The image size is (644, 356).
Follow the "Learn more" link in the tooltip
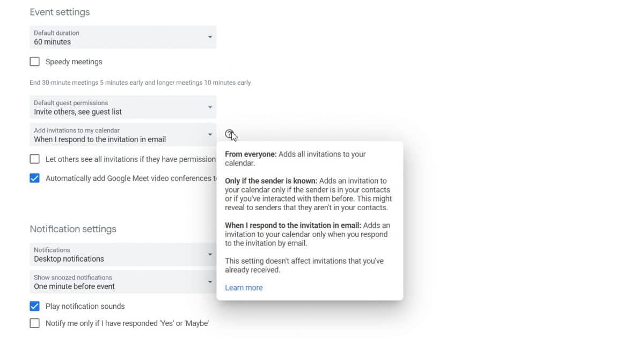pos(244,287)
